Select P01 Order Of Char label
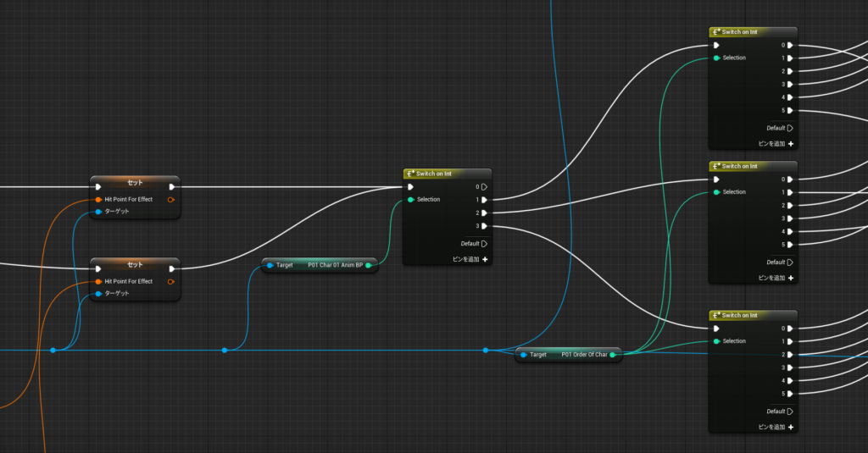 coord(585,355)
